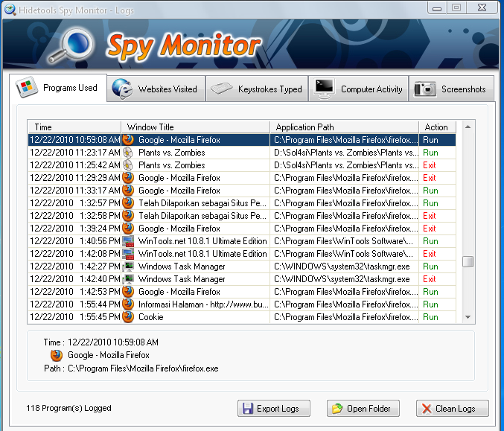Sort by Application Path column header
Viewport: 504px width, 431px height.
coord(345,127)
